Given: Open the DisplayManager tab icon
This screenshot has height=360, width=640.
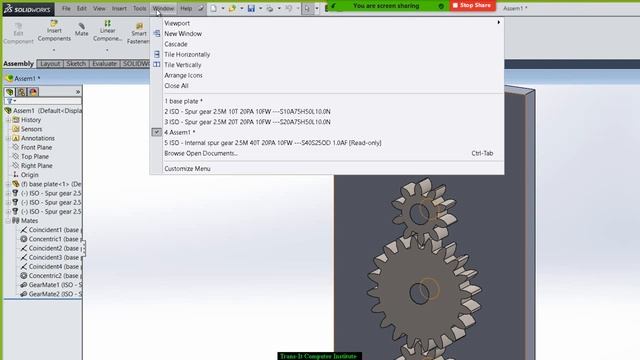Looking at the screenshot, I should point(33,92).
